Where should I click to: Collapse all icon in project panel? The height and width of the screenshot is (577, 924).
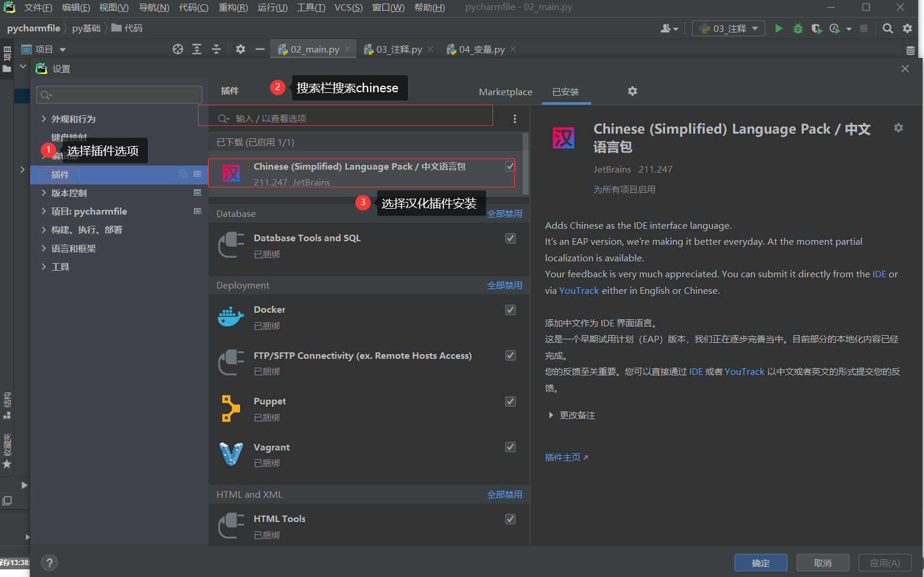click(216, 49)
